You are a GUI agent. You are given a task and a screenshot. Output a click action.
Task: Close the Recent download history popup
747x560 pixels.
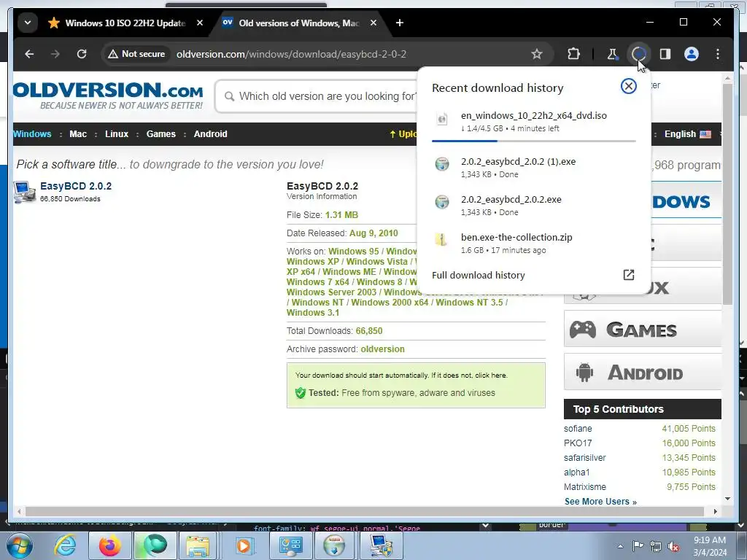click(x=628, y=86)
